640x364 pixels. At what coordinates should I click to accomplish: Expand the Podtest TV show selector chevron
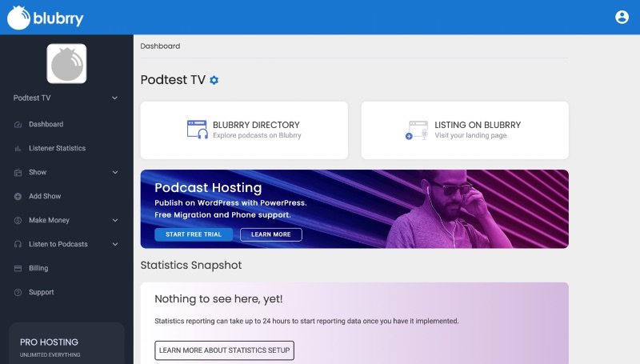pos(114,98)
